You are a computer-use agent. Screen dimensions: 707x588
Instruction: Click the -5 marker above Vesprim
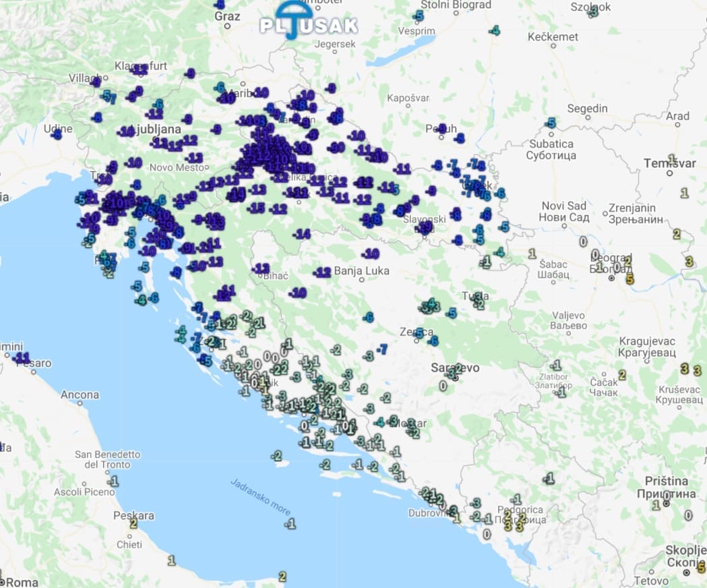coord(419,16)
